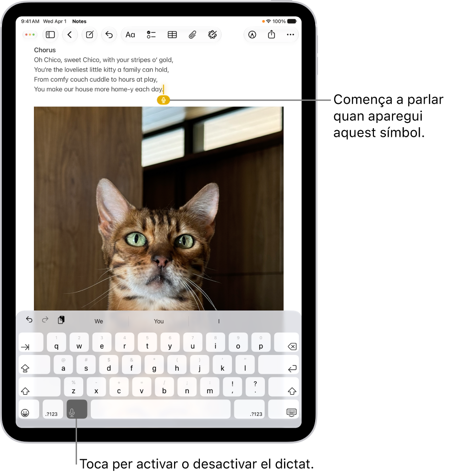The height and width of the screenshot is (476, 449).
Task: Tap the exclamation comma key
Action: (x=232, y=387)
